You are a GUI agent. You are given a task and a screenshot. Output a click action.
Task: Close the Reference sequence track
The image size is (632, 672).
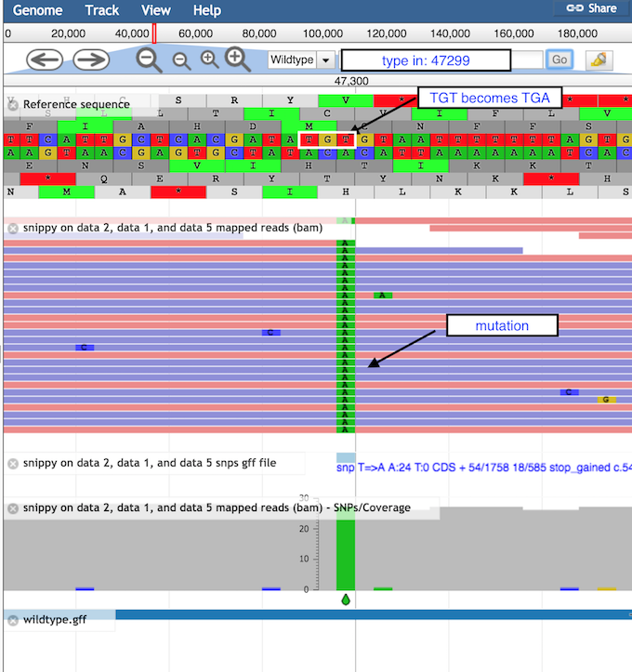point(13,105)
